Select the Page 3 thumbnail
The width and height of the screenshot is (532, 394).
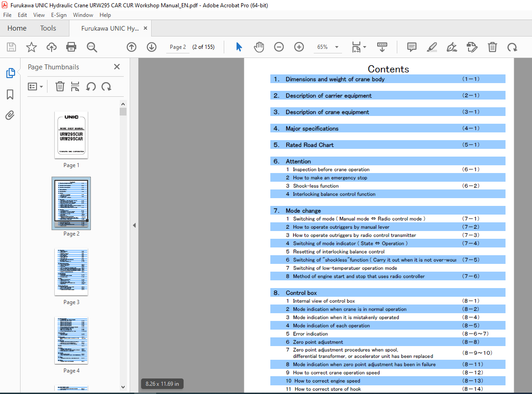click(x=71, y=272)
